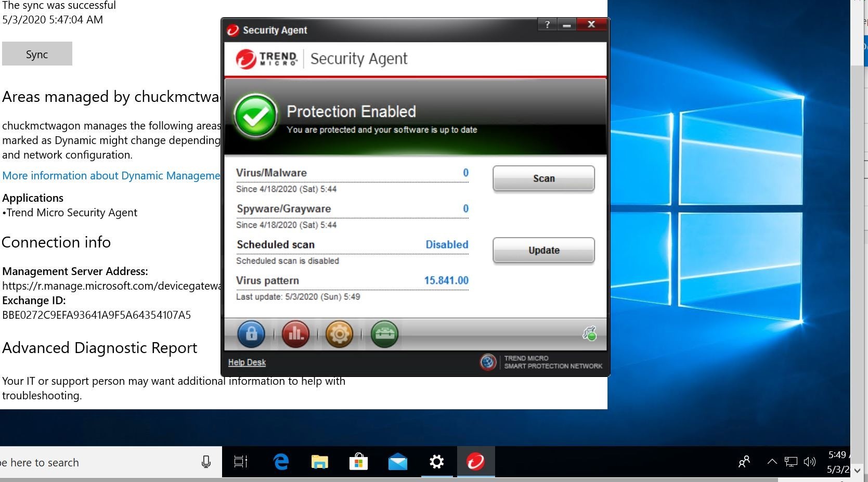Click the Scheduled scan Disabled status

[x=447, y=244]
